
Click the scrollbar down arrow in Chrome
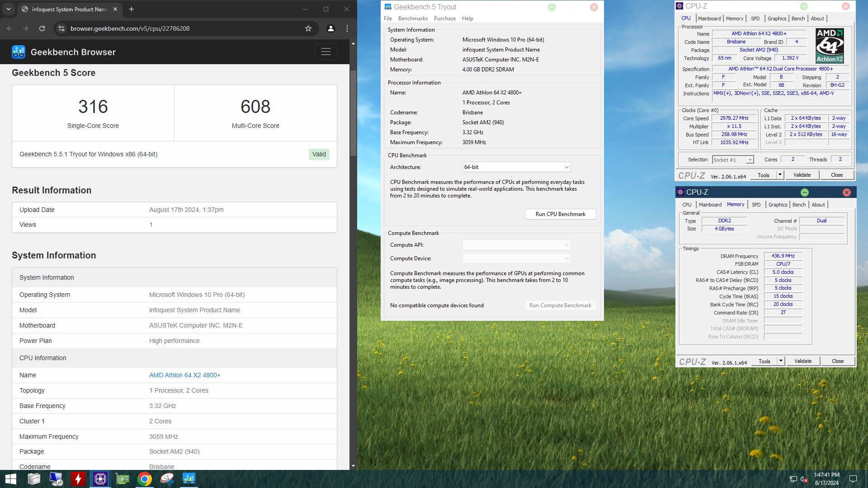353,466
